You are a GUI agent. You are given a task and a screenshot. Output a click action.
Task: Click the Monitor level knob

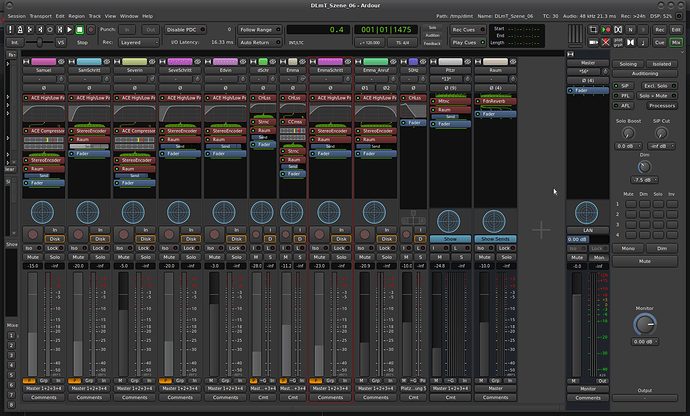click(x=646, y=324)
